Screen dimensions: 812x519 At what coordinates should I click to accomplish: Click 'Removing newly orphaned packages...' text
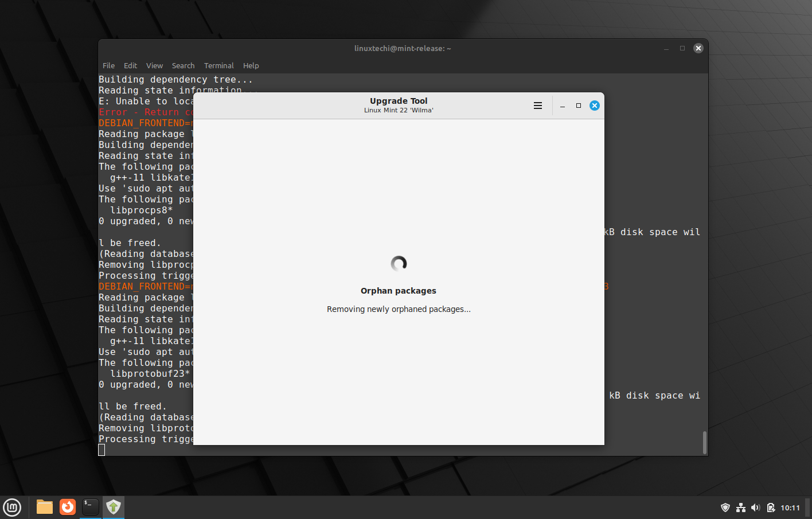click(399, 309)
